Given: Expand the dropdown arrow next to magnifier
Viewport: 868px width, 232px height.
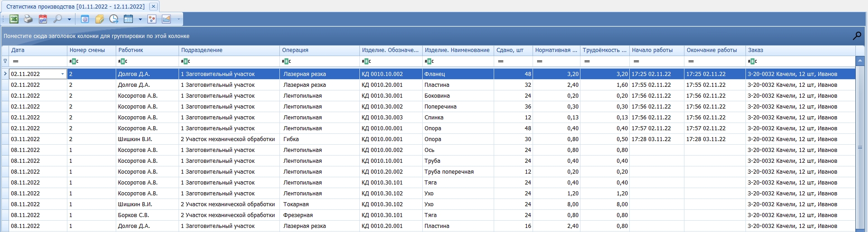Looking at the screenshot, I should [69, 19].
